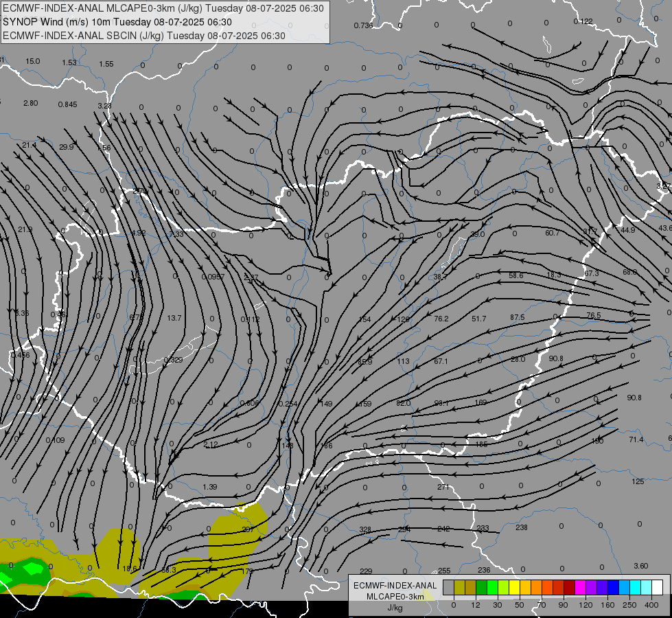This screenshot has height=618, width=672.
Task: Select the dark red legend swatch
Action: [x=569, y=587]
